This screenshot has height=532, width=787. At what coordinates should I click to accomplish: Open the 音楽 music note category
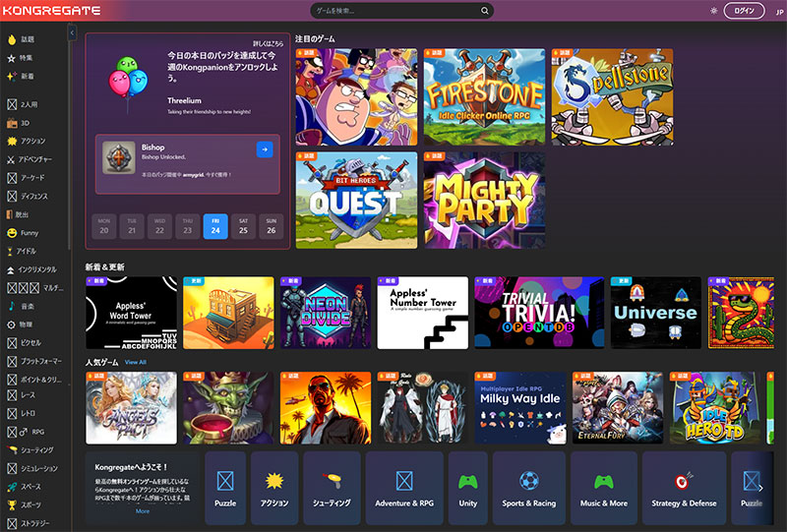(21, 306)
